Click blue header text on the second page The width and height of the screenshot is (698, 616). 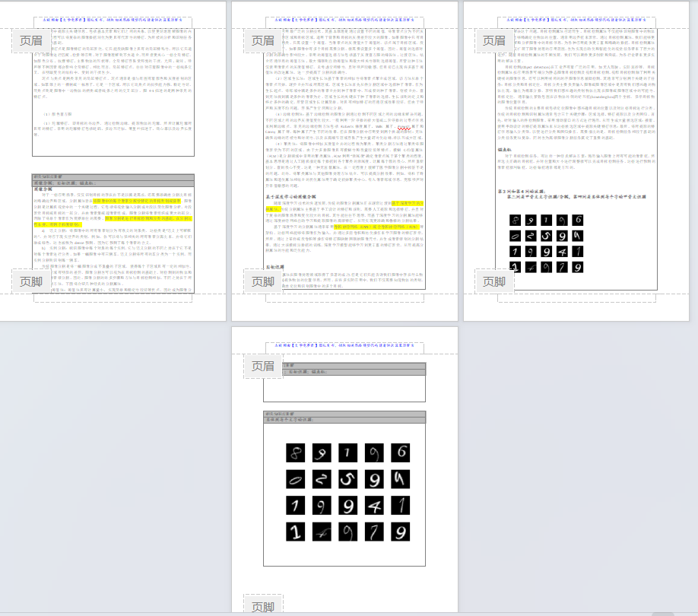(344, 20)
